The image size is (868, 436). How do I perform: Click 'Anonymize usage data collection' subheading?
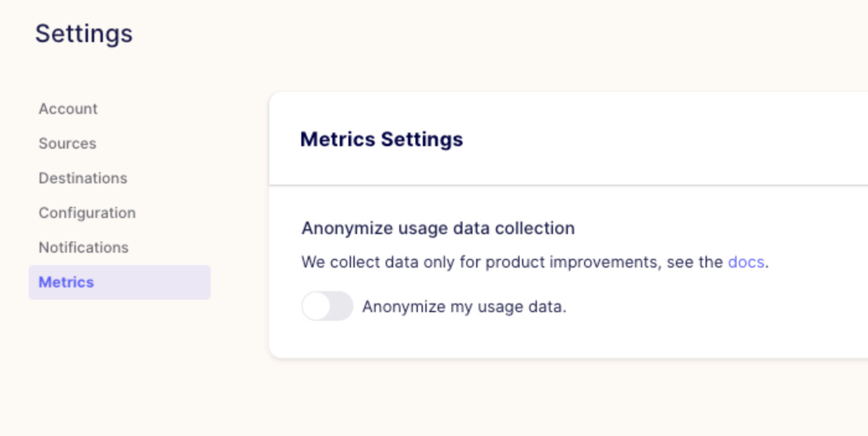[x=438, y=229]
